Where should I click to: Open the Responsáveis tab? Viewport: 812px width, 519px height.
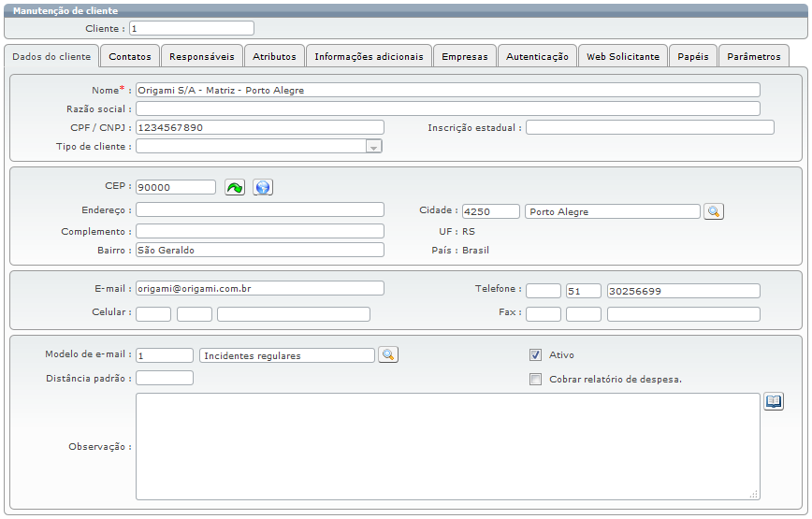pyautogui.click(x=201, y=56)
